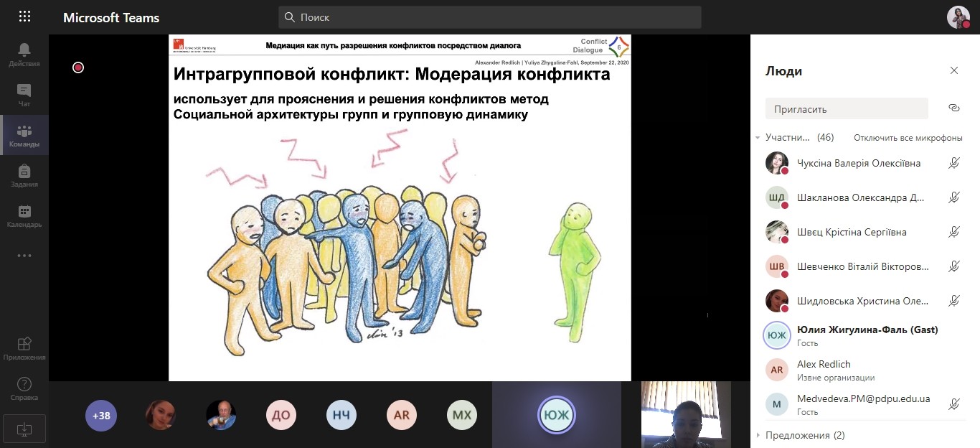The width and height of the screenshot is (980, 448).
Task: Open the Действия activity feed
Action: 24,55
